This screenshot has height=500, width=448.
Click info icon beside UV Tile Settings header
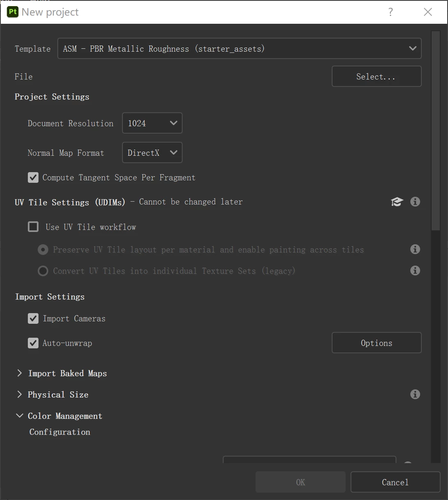pos(415,202)
